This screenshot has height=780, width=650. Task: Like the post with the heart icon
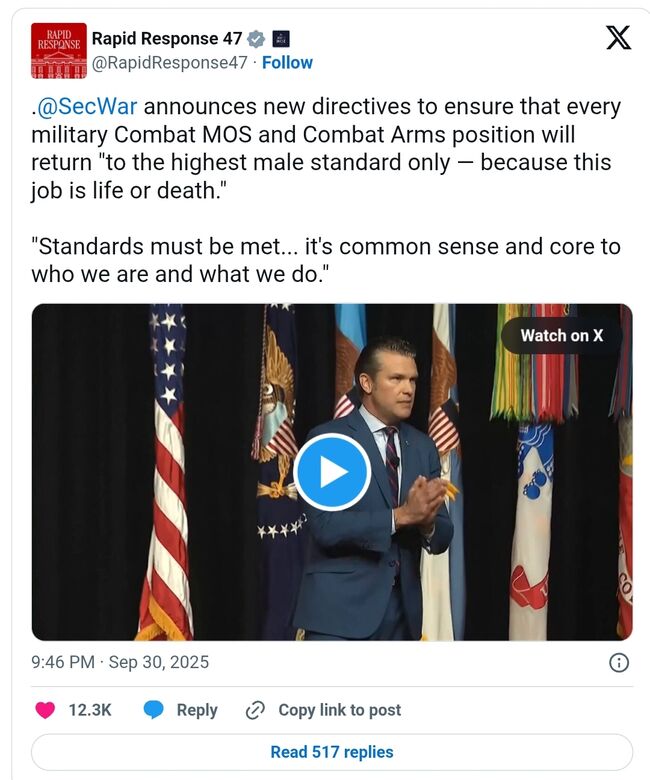(x=45, y=710)
